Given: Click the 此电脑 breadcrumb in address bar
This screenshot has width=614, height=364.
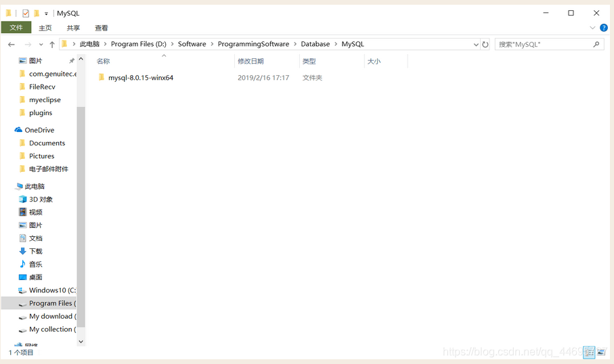Looking at the screenshot, I should pyautogui.click(x=89, y=44).
